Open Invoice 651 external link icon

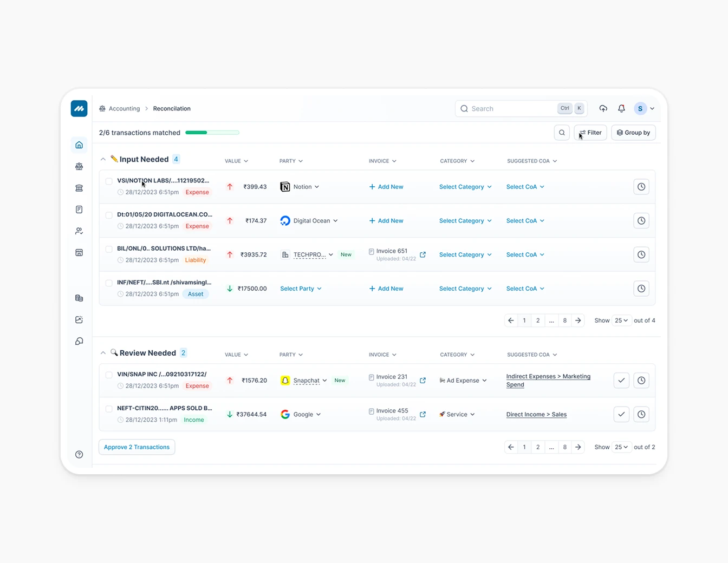(x=422, y=255)
